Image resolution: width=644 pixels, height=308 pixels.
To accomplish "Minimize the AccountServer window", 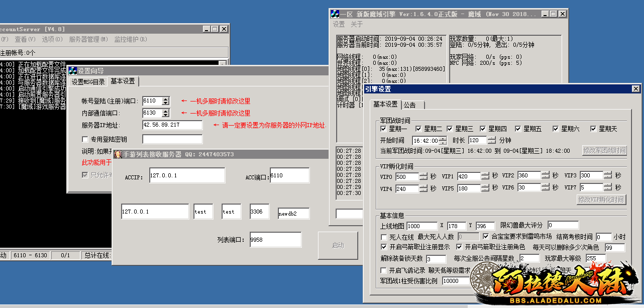I will point(206,29).
